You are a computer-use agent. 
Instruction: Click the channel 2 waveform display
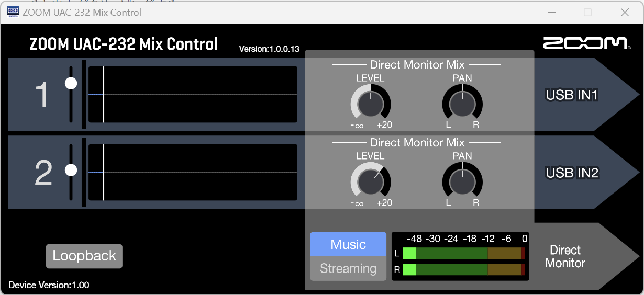tap(193, 172)
